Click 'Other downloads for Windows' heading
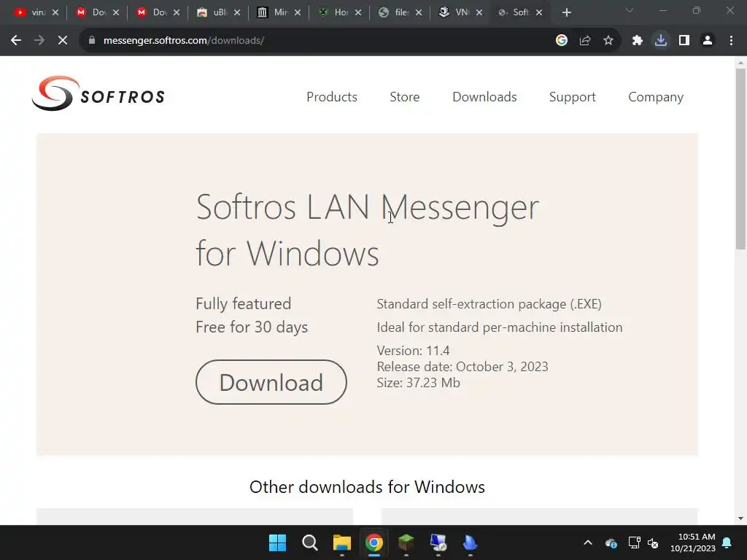The image size is (747, 560). [x=367, y=486]
